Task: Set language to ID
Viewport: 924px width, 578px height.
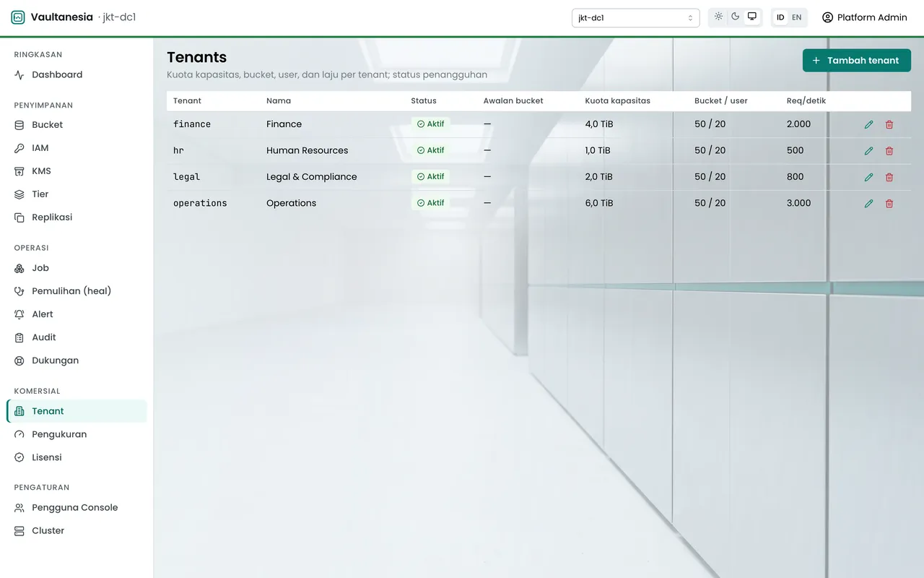Action: pos(780,17)
